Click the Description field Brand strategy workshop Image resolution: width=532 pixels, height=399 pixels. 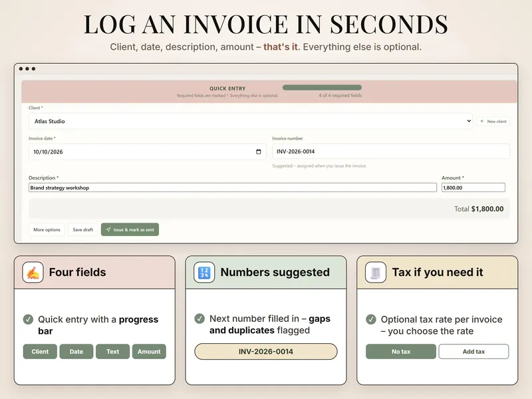(233, 188)
